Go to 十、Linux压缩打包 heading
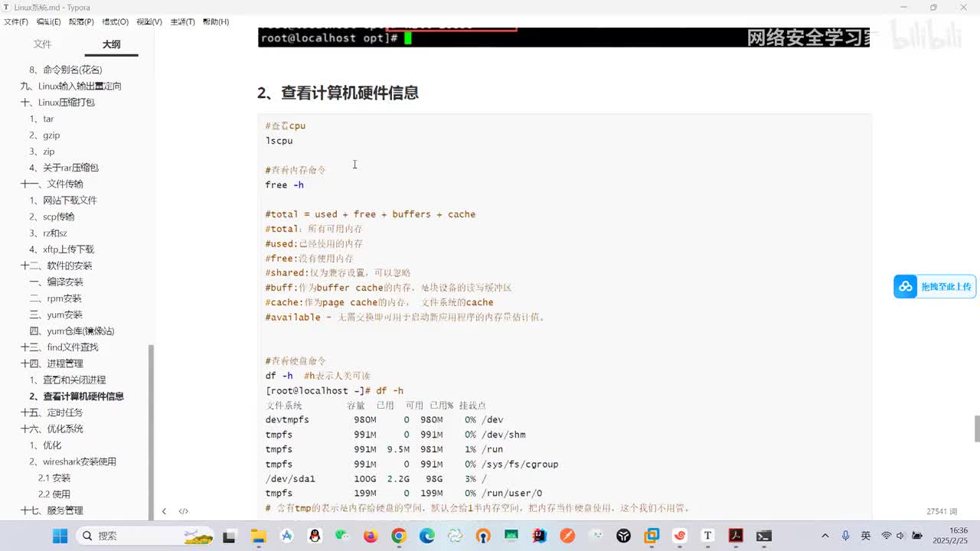Screen dimensions: 980x551 (x=57, y=103)
